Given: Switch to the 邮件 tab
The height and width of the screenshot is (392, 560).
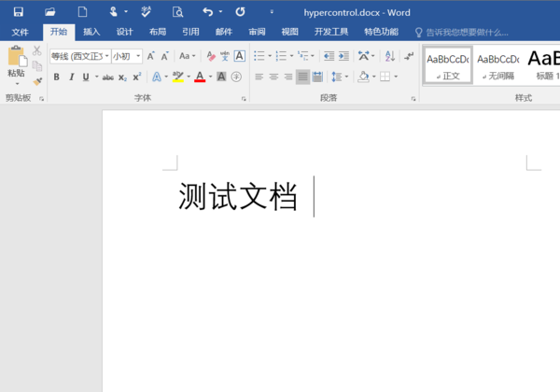Looking at the screenshot, I should click(x=224, y=32).
